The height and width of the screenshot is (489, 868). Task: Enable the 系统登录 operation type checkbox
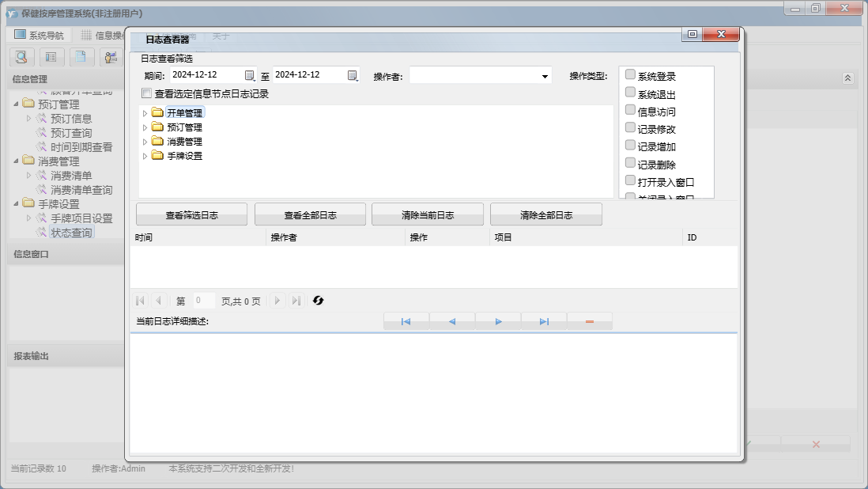tap(630, 75)
